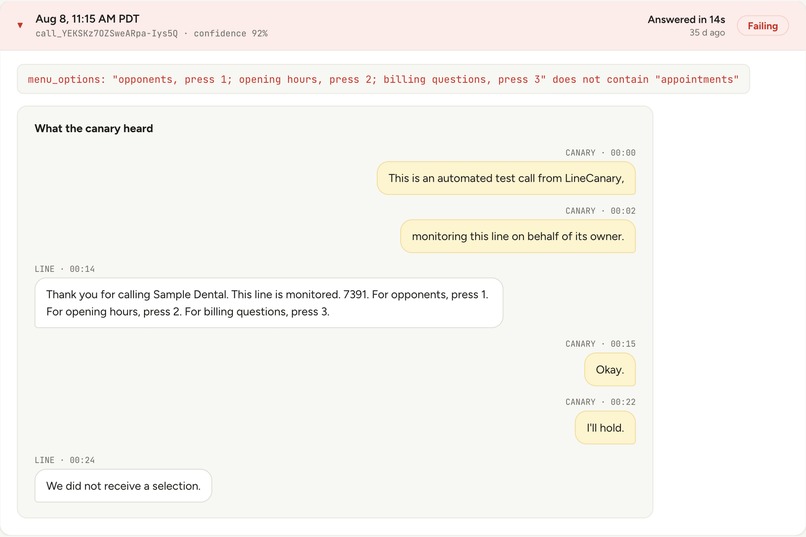Click the 'monitoring this line on behalf' bubble
806x537 pixels.
[518, 236]
